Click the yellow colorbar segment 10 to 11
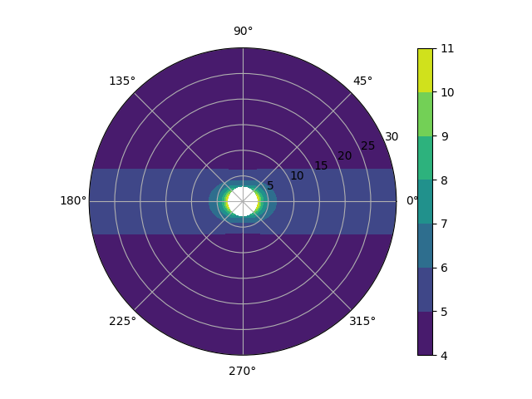 (x=425, y=71)
